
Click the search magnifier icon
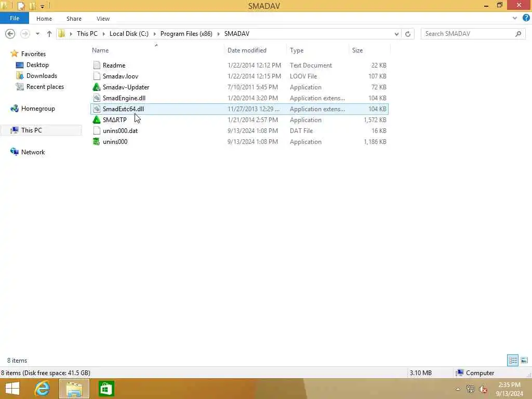coord(518,34)
